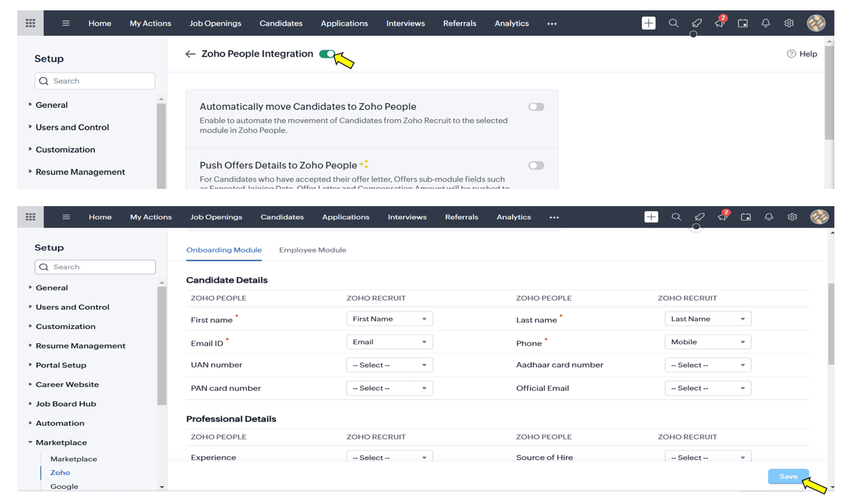
Task: Switch to Employee Module tab
Action: pos(313,250)
